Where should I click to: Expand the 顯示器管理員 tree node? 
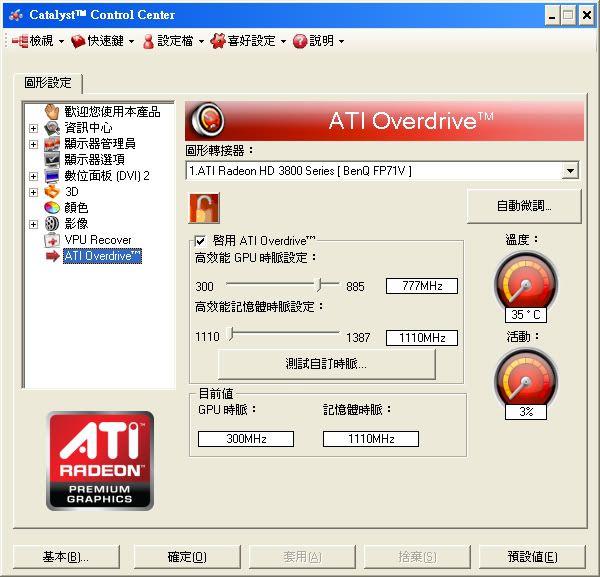33,144
